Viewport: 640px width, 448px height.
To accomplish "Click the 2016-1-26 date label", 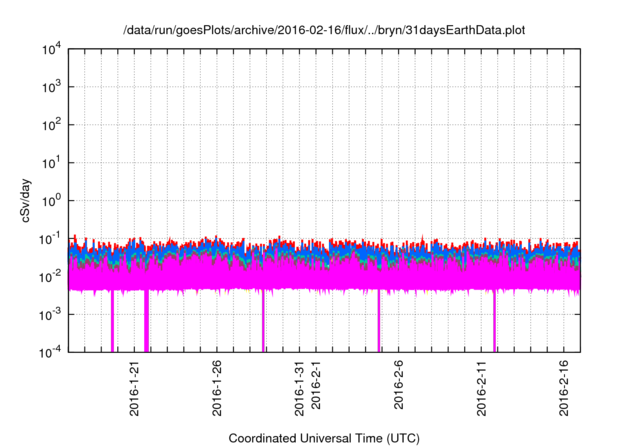I will [217, 388].
